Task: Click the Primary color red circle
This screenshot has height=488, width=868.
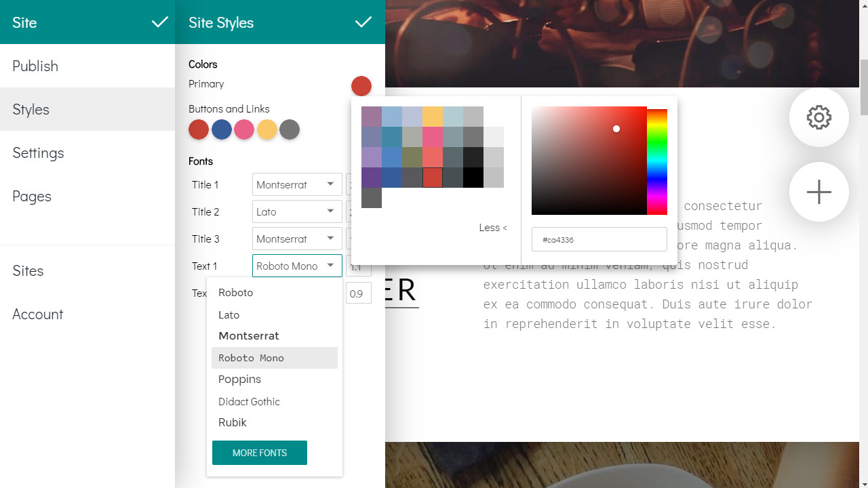Action: pyautogui.click(x=361, y=86)
